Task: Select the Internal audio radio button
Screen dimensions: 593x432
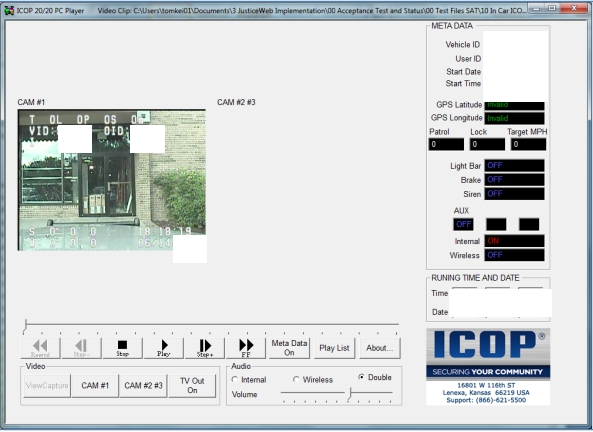Action: click(x=234, y=379)
